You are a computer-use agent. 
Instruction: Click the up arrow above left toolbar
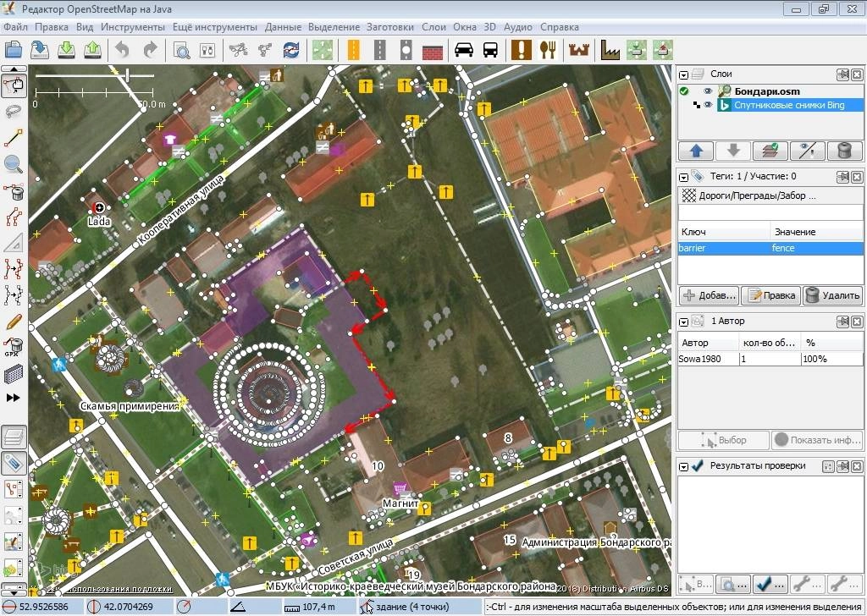point(14,69)
